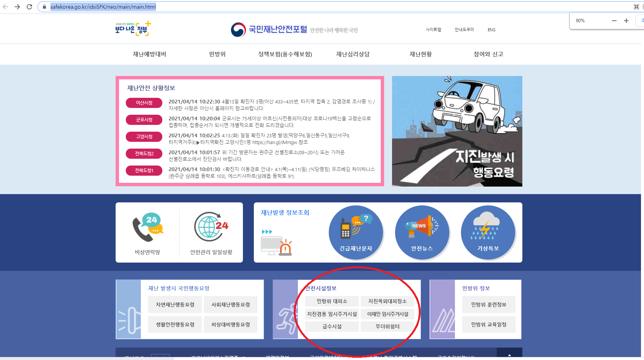Click the running person icon beside 안전시설정보
This screenshot has height=360, width=644.
pyautogui.click(x=285, y=309)
